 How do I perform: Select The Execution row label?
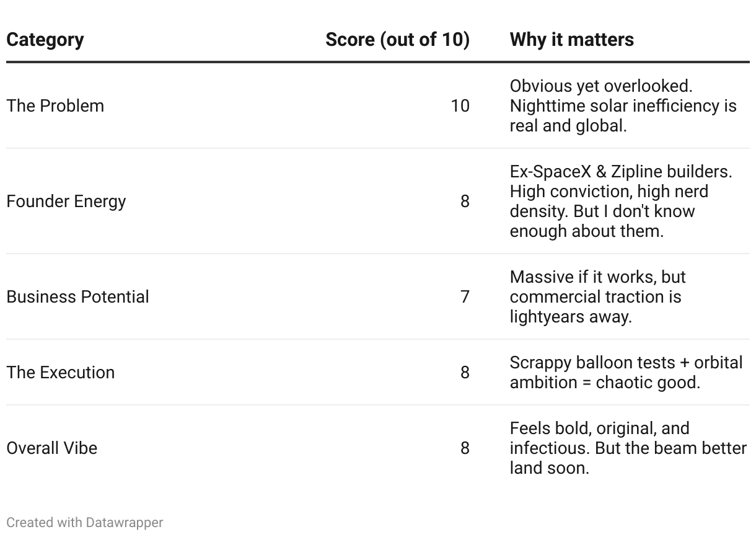click(60, 373)
